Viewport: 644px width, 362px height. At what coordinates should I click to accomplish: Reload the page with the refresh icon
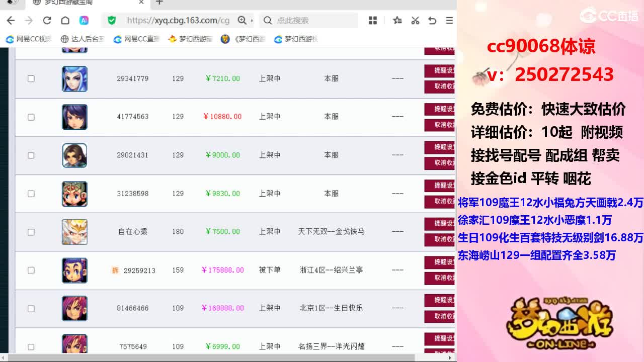point(47,21)
